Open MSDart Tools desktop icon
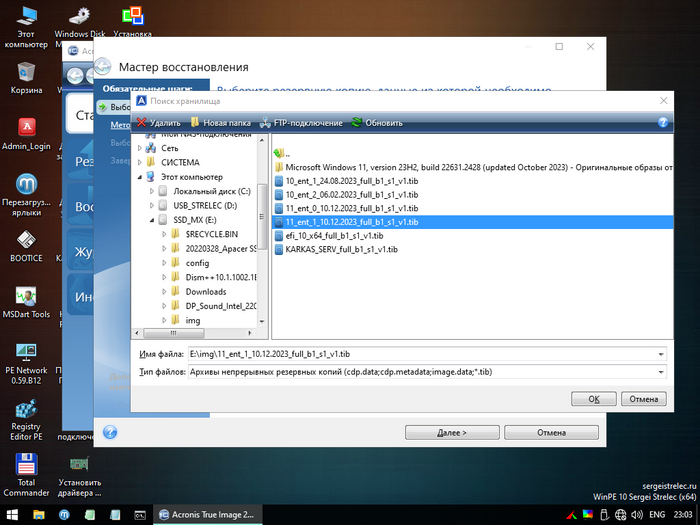The height and width of the screenshot is (525, 700). click(x=26, y=303)
